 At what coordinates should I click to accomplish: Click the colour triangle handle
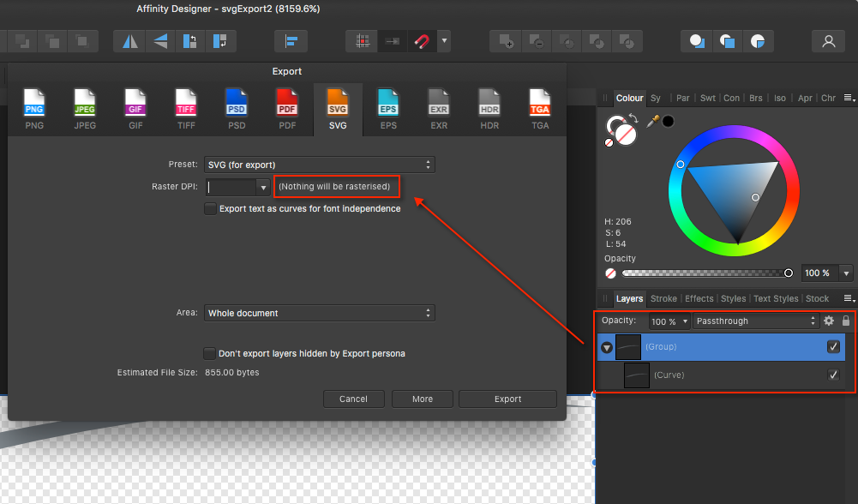(x=755, y=197)
